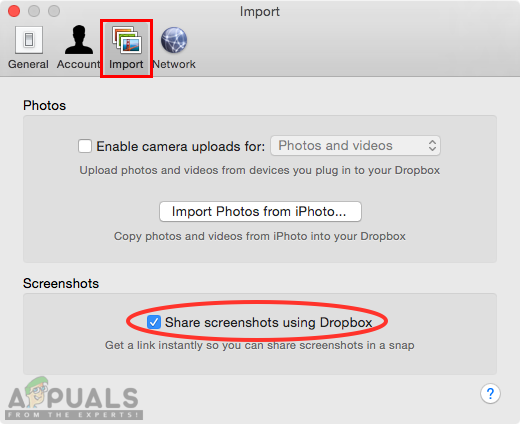This screenshot has height=424, width=520.
Task: Open help with the question mark icon
Action: pos(490,394)
